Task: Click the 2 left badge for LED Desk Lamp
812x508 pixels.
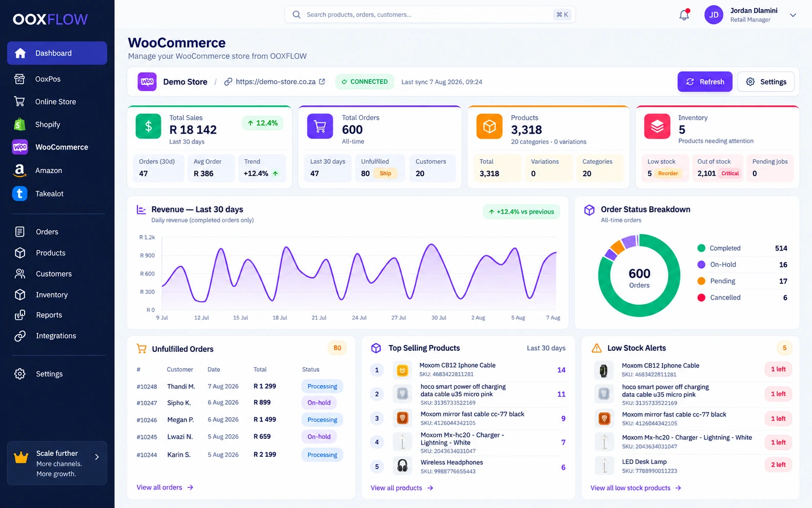Action: tap(778, 464)
